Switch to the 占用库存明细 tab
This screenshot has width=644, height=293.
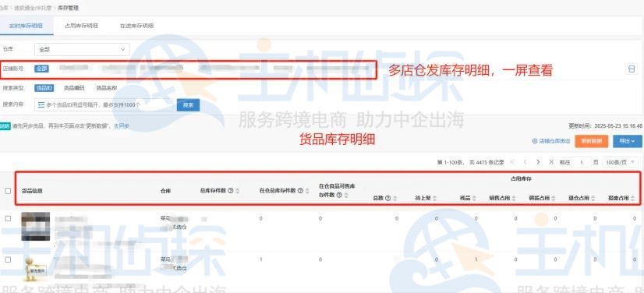click(x=81, y=26)
